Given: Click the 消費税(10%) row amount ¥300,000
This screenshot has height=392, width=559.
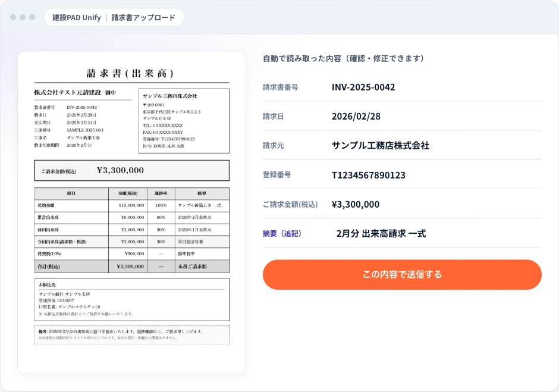Looking at the screenshot, I should [x=134, y=254].
